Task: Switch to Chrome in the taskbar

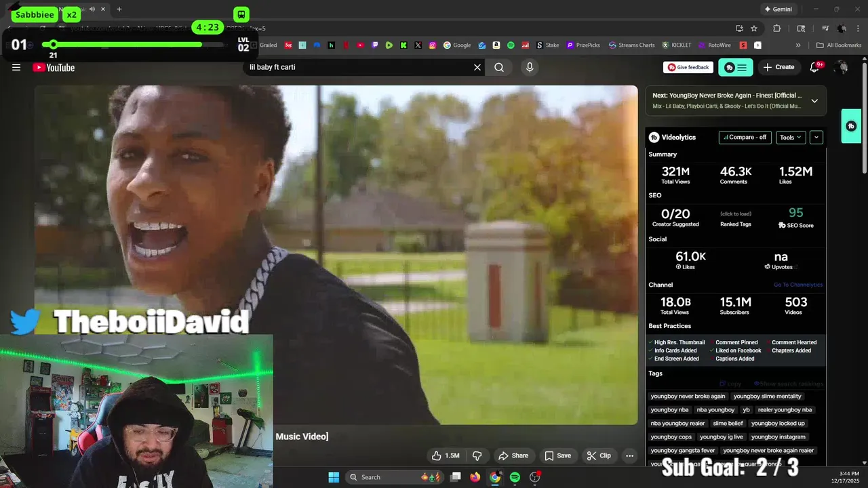Action: 495,477
